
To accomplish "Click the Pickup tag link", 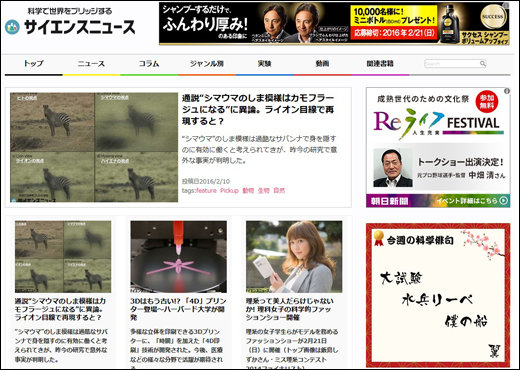I will [x=229, y=191].
